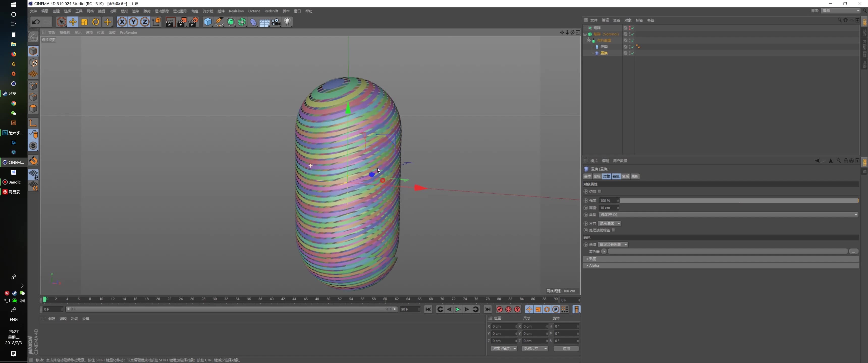Screen dimensions: 868x363
Task: Click the 着色器 ellipsis button
Action: point(854,252)
